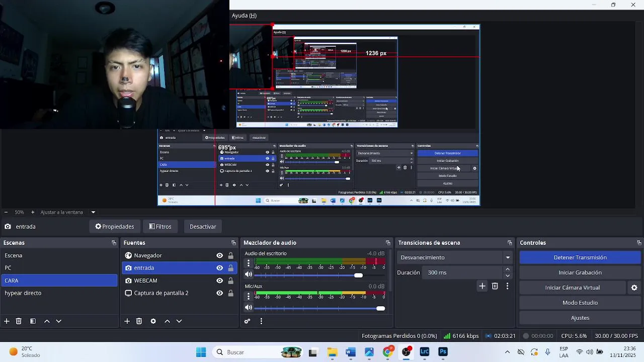Move source down arrow in Fuentes toolbar
Viewport: 644px width, 362px height.
[x=179, y=321]
